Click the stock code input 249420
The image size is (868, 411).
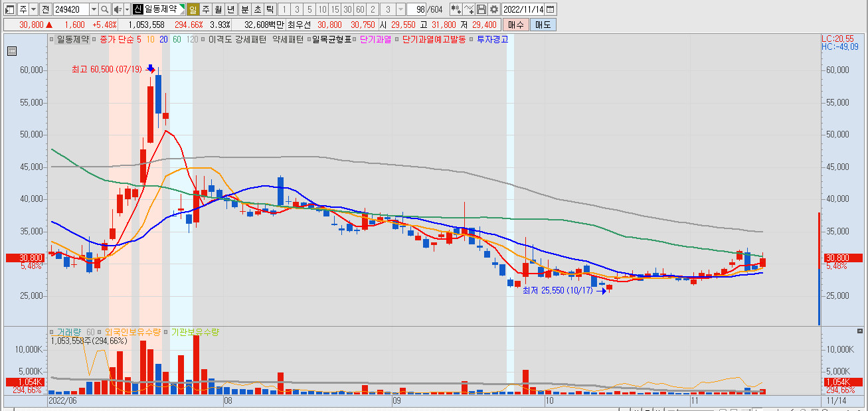coord(70,9)
